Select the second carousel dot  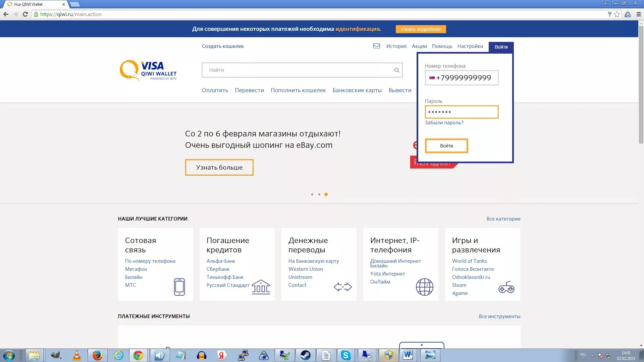click(x=319, y=194)
